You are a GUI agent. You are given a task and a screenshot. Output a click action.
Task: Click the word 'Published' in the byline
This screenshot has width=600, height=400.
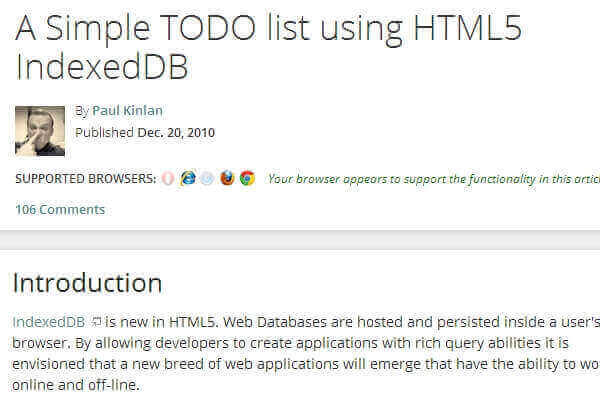pyautogui.click(x=104, y=131)
